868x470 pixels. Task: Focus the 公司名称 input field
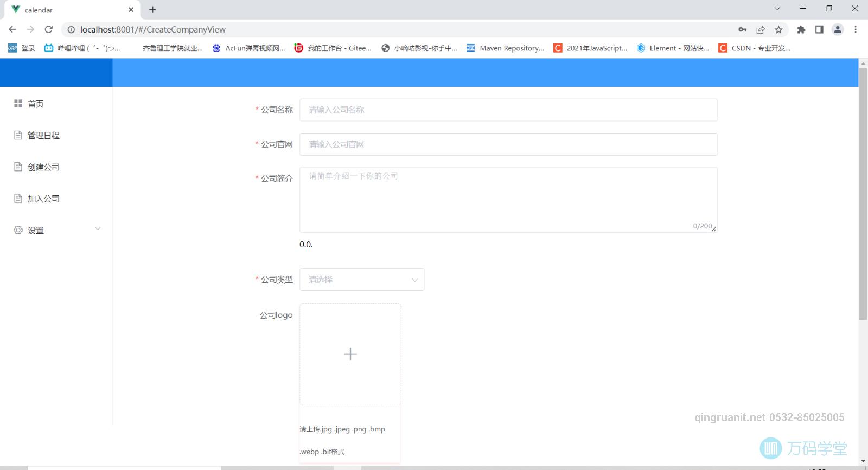click(x=508, y=110)
